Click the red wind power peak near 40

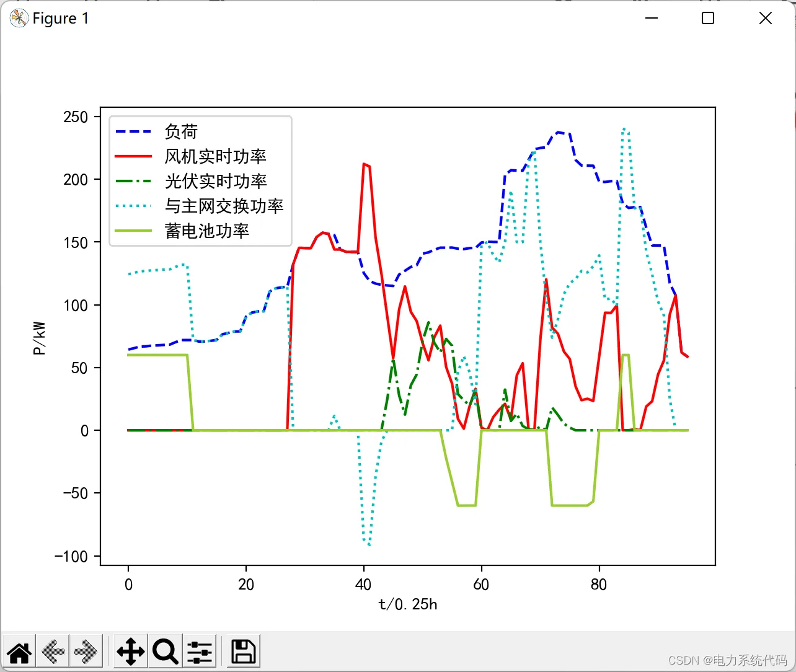pyautogui.click(x=365, y=164)
